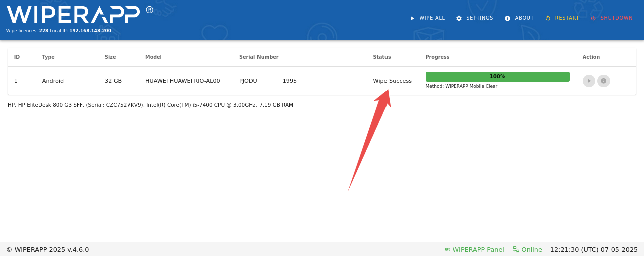The width and height of the screenshot is (644, 256).
Task: Select the 32 GB size cell
Action: [113, 81]
